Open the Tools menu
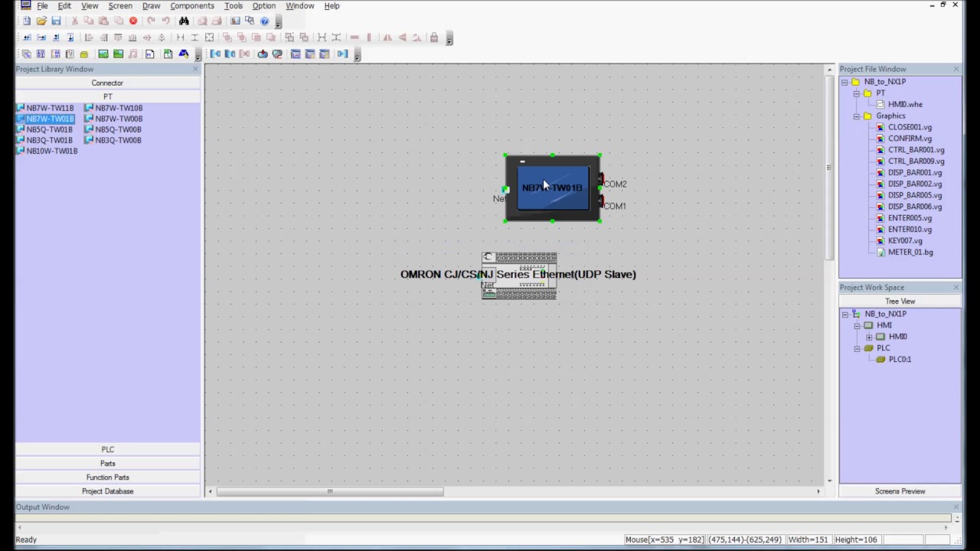 coord(234,5)
